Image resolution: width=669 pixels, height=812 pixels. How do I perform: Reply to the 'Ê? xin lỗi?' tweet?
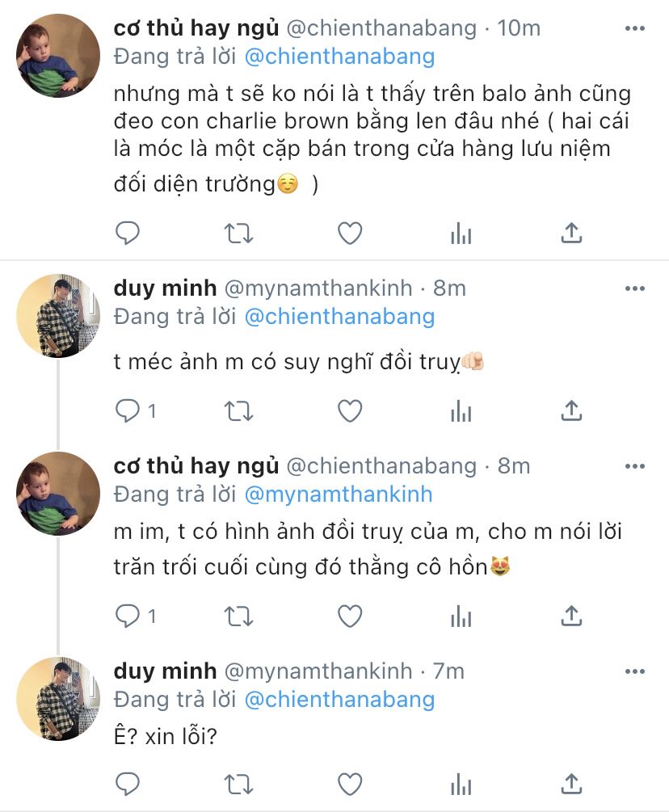click(x=128, y=783)
